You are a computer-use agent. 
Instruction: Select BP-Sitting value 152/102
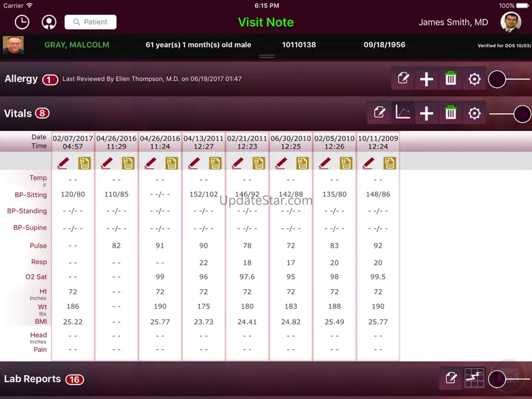click(x=203, y=194)
